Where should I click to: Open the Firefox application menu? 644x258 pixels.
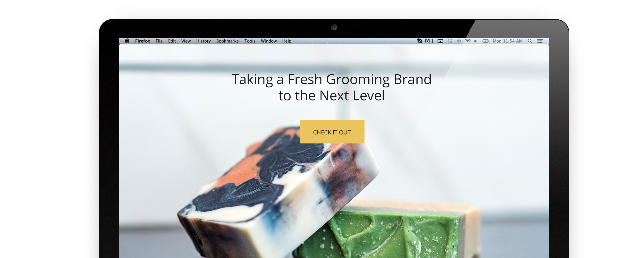[x=142, y=41]
